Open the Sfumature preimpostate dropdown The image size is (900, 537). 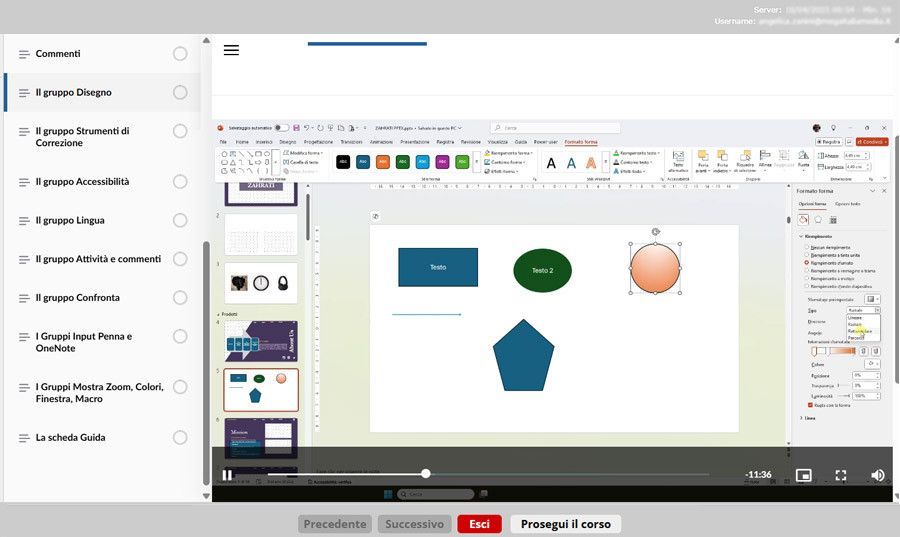pos(872,298)
